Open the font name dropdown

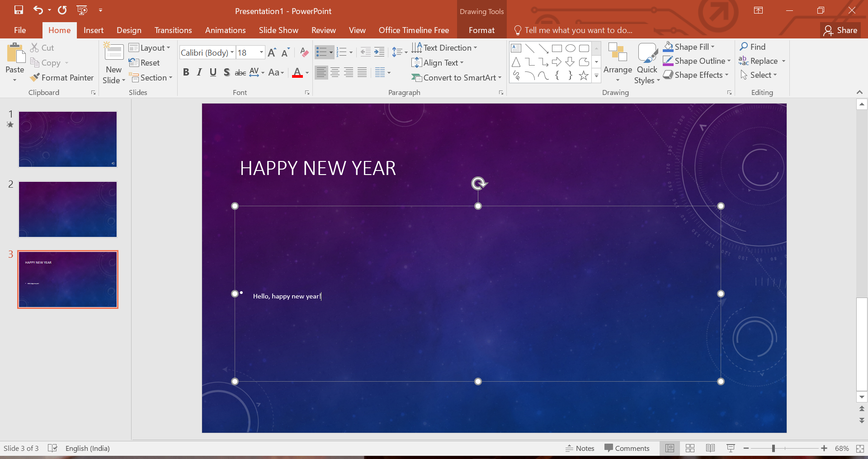pyautogui.click(x=232, y=52)
